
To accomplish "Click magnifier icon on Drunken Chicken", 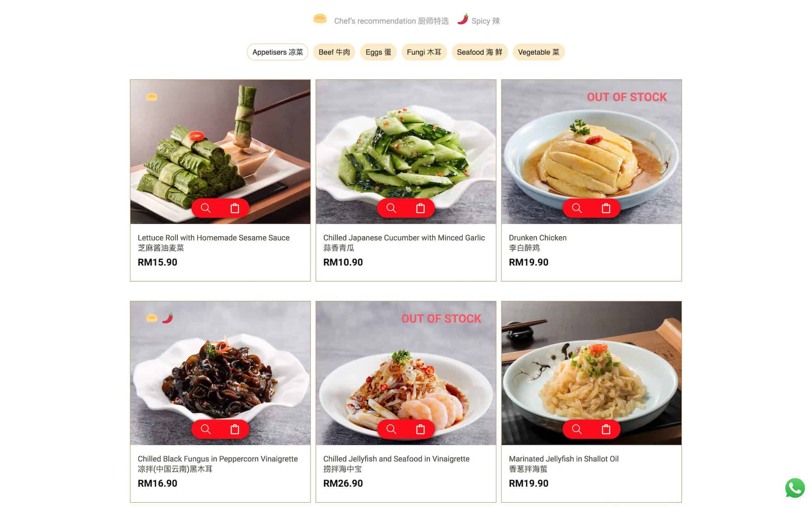I will [x=577, y=208].
